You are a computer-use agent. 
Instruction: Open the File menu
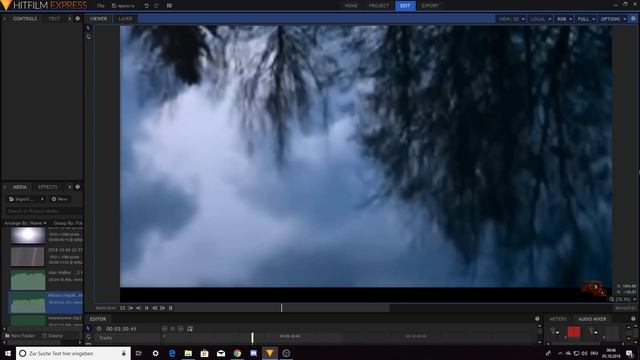click(x=100, y=6)
